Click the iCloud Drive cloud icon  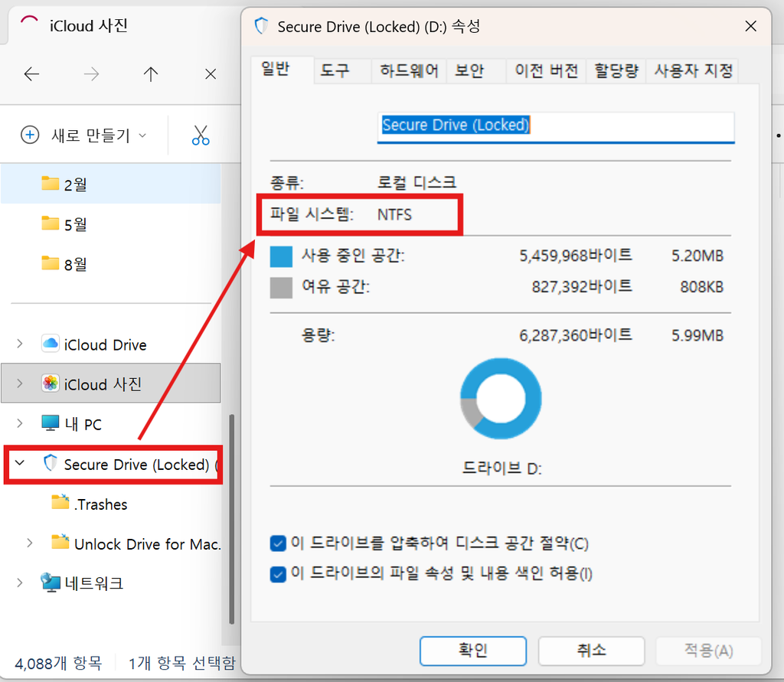coord(50,344)
